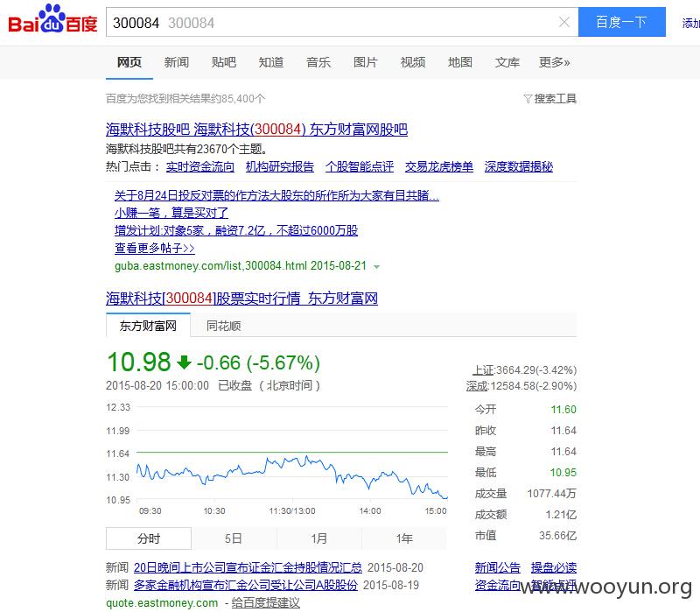Open 海默科技股吧 东方财富网股吧 result title
The height and width of the screenshot is (612, 700).
click(x=256, y=130)
